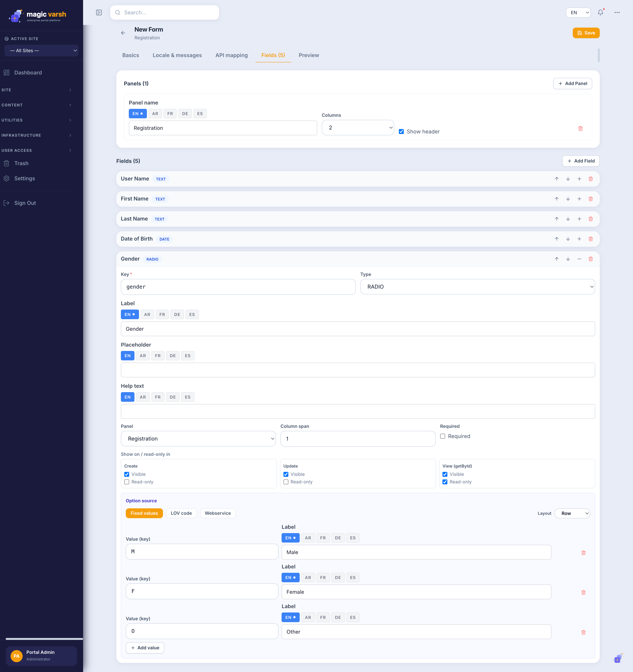Expand the Date of Birth field

[x=579, y=239]
